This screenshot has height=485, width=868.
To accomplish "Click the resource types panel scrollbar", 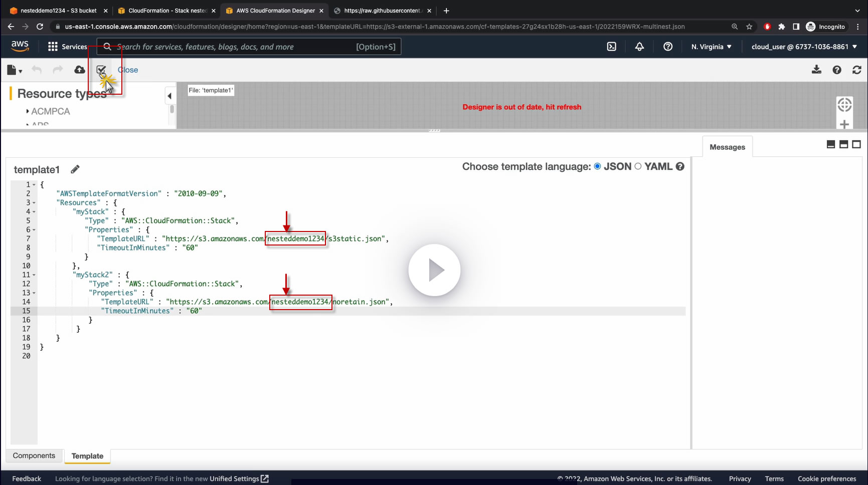I will (x=172, y=109).
